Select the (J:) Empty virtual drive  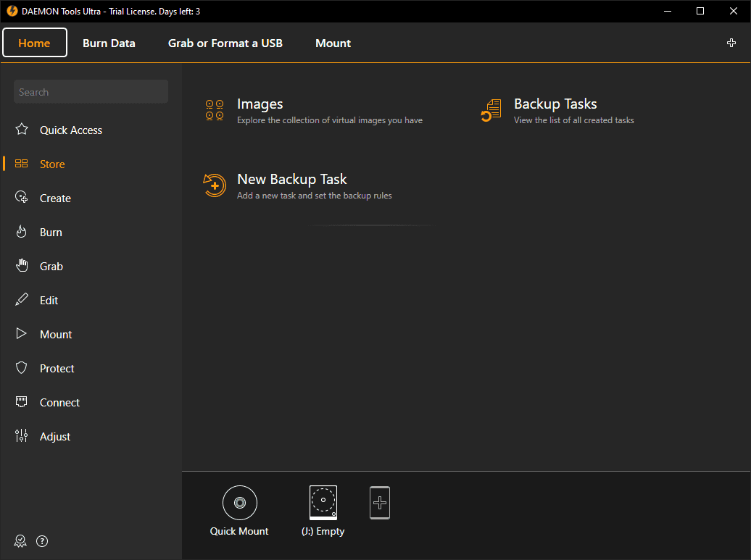(323, 503)
